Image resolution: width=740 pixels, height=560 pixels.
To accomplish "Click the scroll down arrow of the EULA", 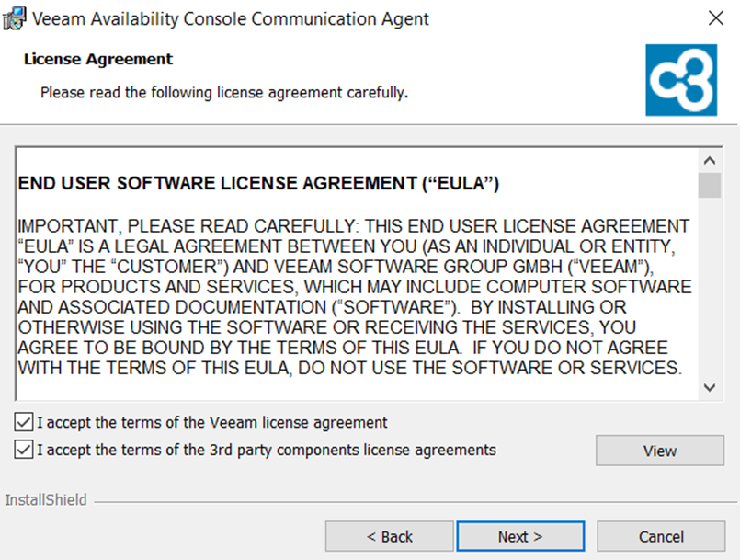I will pos(709,387).
